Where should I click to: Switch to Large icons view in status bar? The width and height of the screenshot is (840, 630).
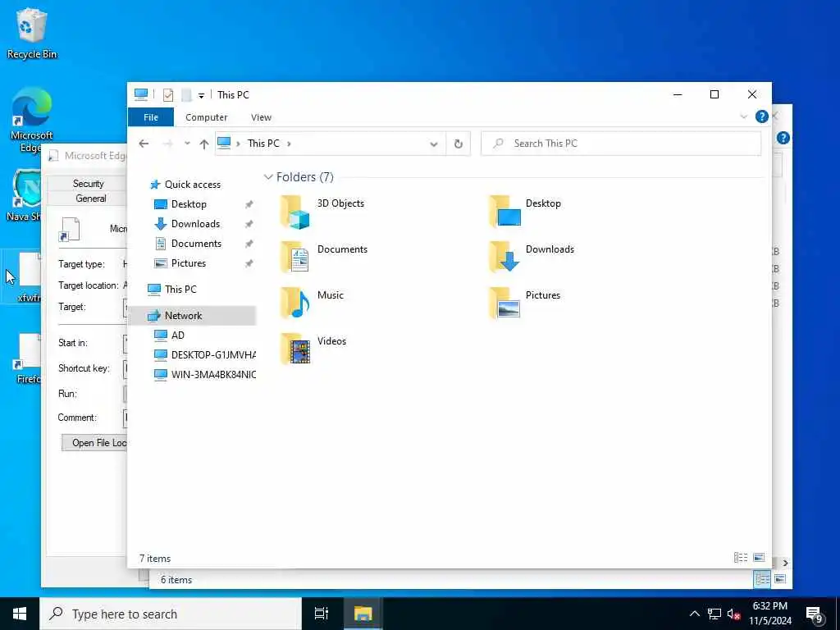tap(759, 558)
